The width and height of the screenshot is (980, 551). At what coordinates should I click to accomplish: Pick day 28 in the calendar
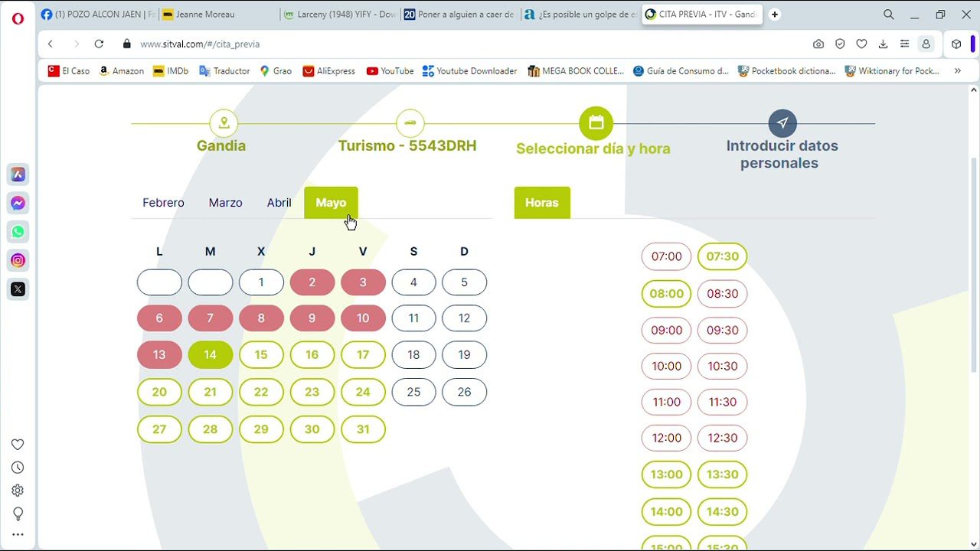pos(211,429)
